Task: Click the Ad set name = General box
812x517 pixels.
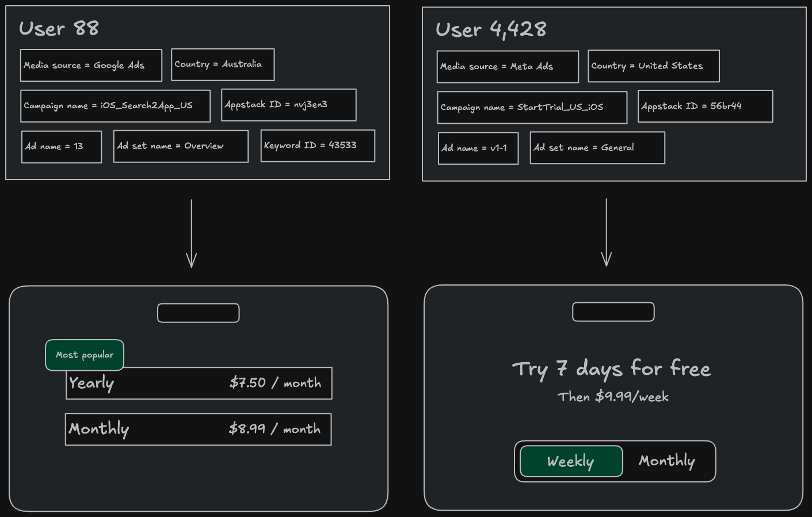Action: point(597,148)
